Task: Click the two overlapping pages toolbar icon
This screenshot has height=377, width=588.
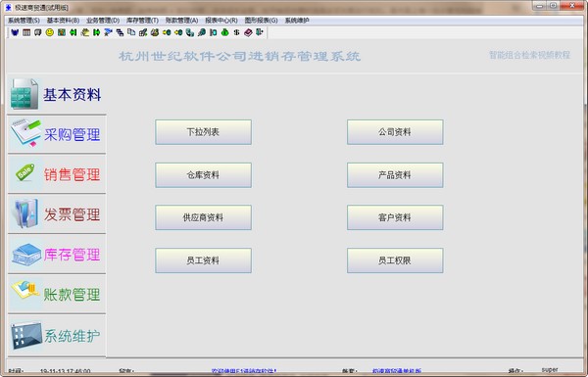Action: point(131,32)
